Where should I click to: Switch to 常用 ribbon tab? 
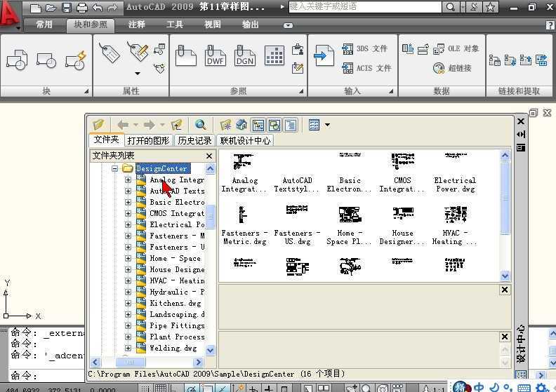click(x=44, y=25)
